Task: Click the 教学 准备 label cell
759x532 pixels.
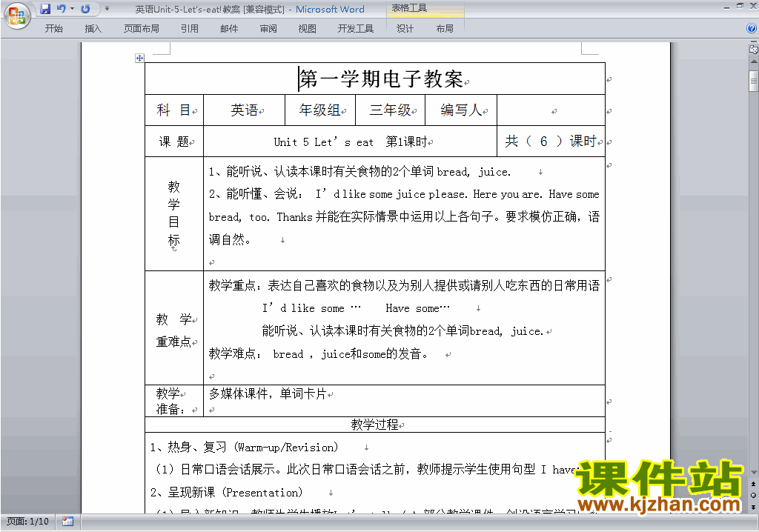Action: coord(174,401)
